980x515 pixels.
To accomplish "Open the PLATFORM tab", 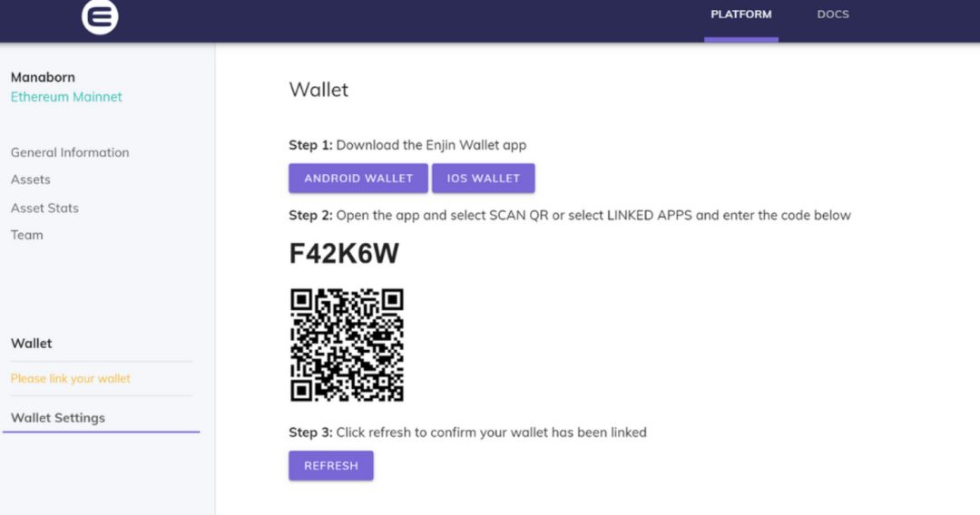I will click(740, 15).
